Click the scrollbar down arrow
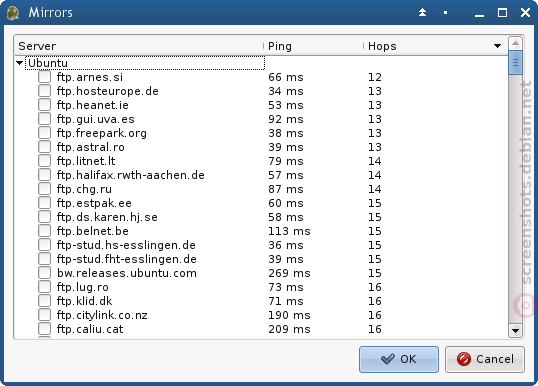Viewport: 538px width, 386px height. click(x=515, y=331)
